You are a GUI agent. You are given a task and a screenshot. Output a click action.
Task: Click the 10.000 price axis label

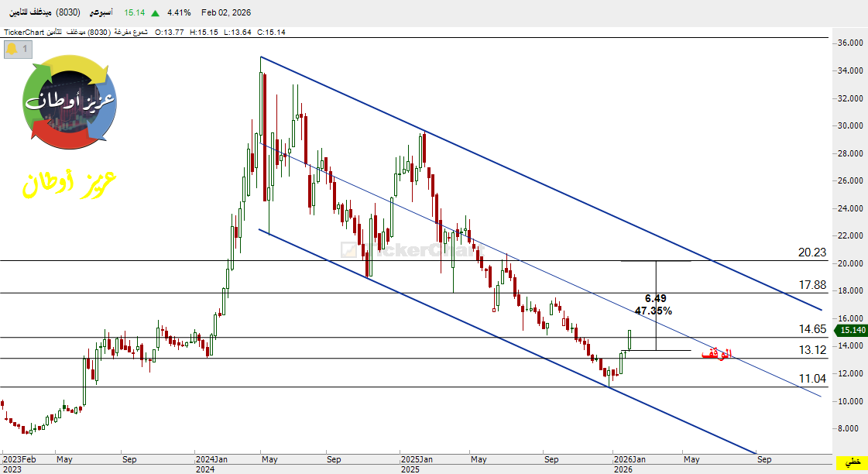(x=850, y=401)
